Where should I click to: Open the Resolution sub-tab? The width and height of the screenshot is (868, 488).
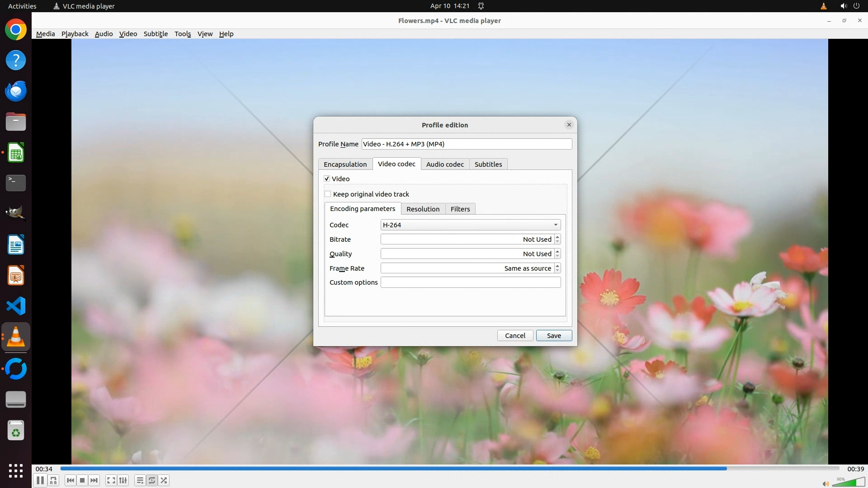point(423,209)
